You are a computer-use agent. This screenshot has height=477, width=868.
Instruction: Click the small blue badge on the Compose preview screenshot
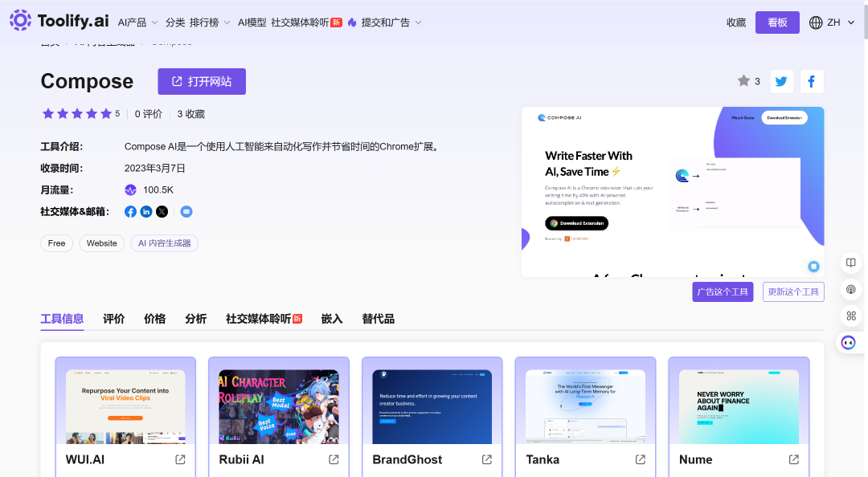click(813, 266)
